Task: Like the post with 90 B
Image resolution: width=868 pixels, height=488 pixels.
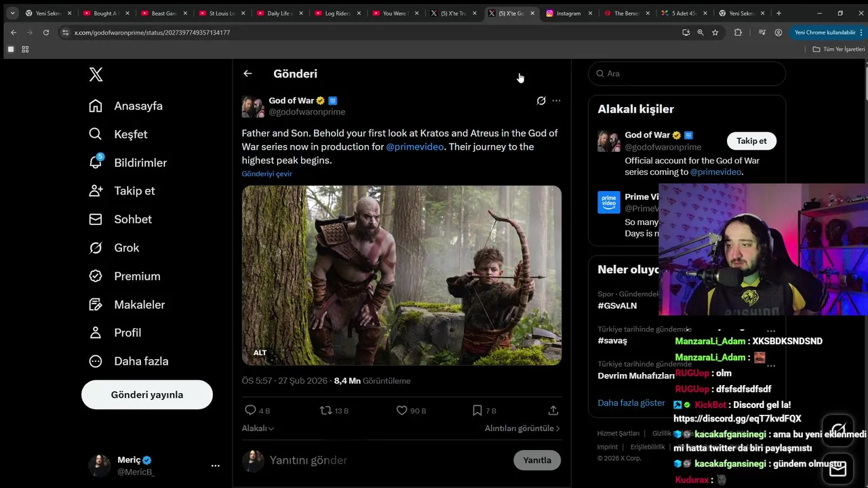Action: click(402, 410)
